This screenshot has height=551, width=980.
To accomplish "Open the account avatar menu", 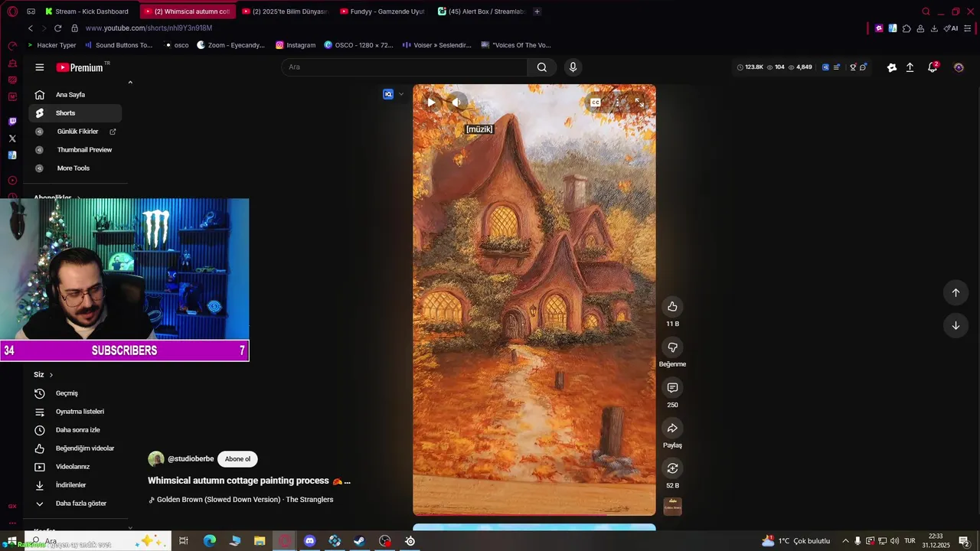I will (x=959, y=67).
